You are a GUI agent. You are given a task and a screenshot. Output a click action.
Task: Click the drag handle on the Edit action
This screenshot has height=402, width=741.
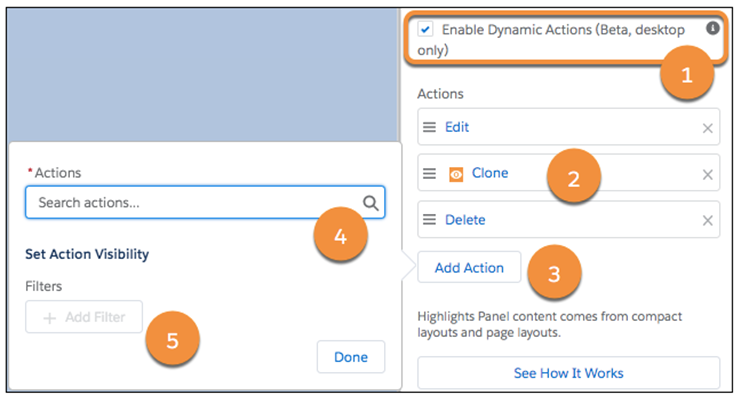click(x=429, y=128)
